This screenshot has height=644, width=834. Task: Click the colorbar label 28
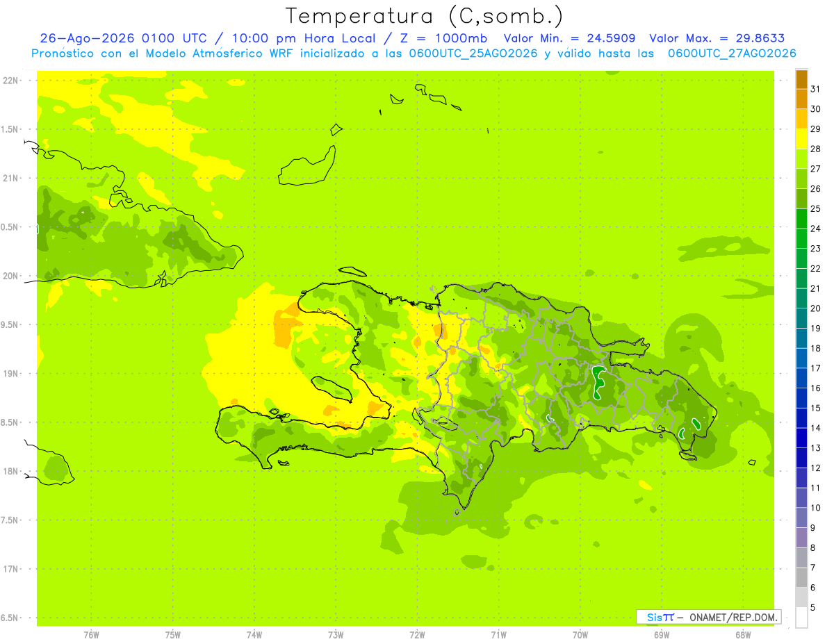point(815,149)
